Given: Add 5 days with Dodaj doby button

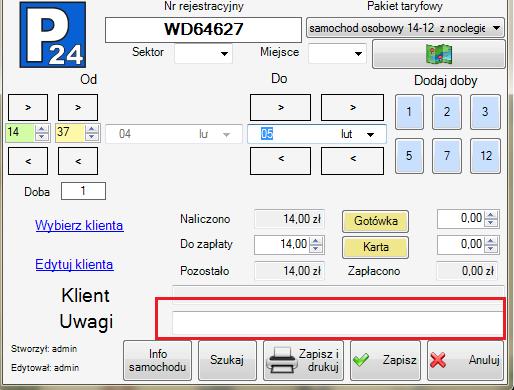Looking at the screenshot, I should point(409,156).
